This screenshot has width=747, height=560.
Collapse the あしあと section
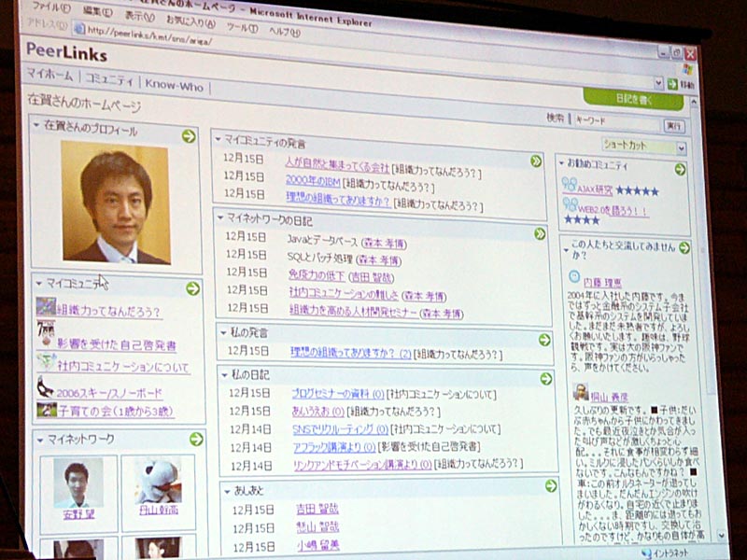[227, 492]
